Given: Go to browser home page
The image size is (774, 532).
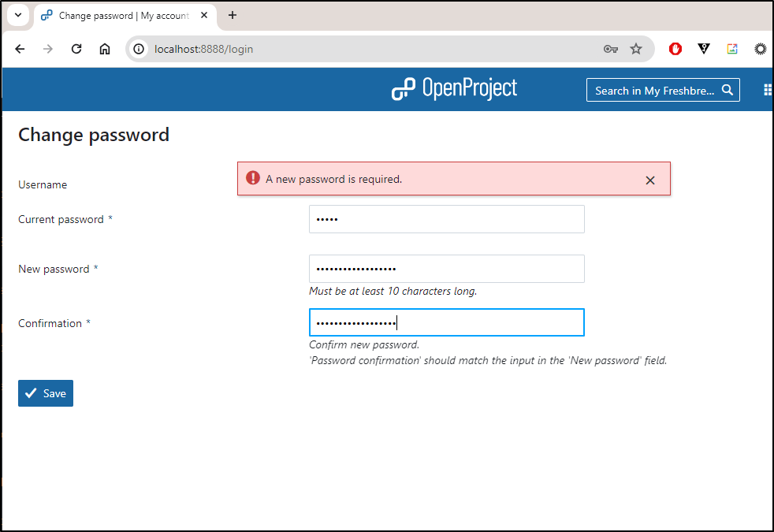Looking at the screenshot, I should pos(105,49).
